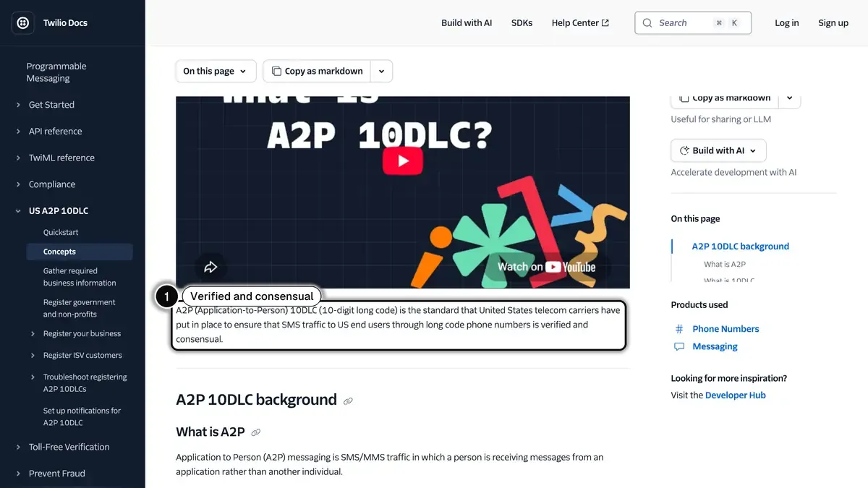The image size is (868, 488).
Task: Open the Quickstart sidebar item
Action: pyautogui.click(x=61, y=233)
